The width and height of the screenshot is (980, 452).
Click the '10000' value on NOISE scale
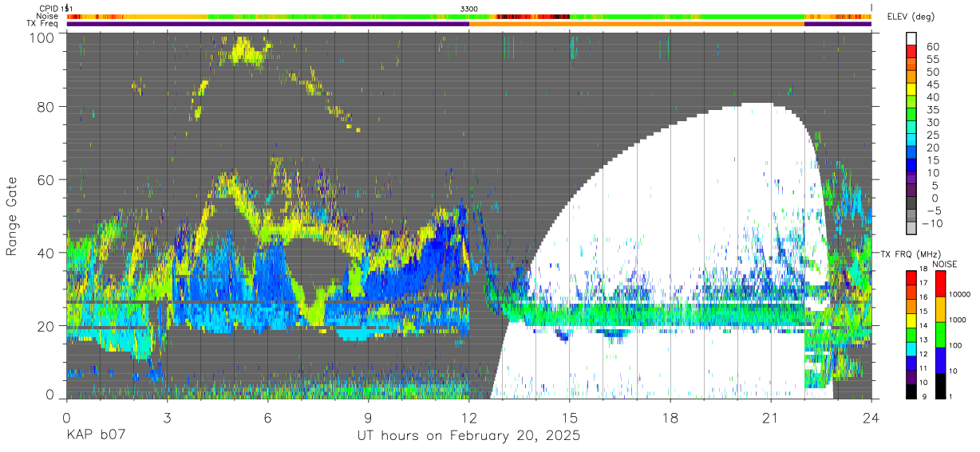point(959,294)
